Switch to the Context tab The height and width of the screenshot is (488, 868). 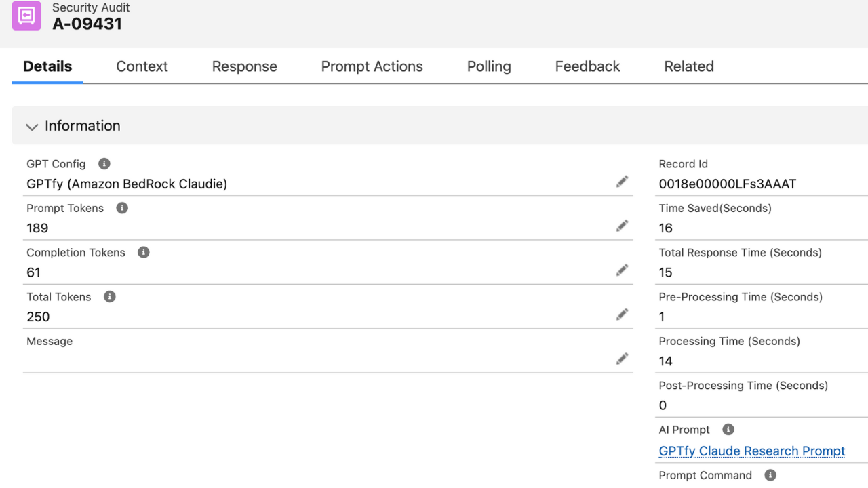pyautogui.click(x=142, y=66)
